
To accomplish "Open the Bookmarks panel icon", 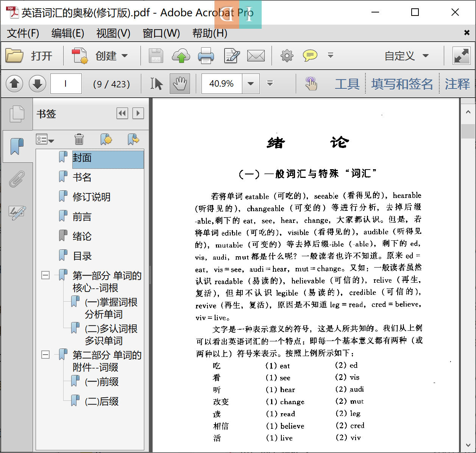I will point(17,146).
